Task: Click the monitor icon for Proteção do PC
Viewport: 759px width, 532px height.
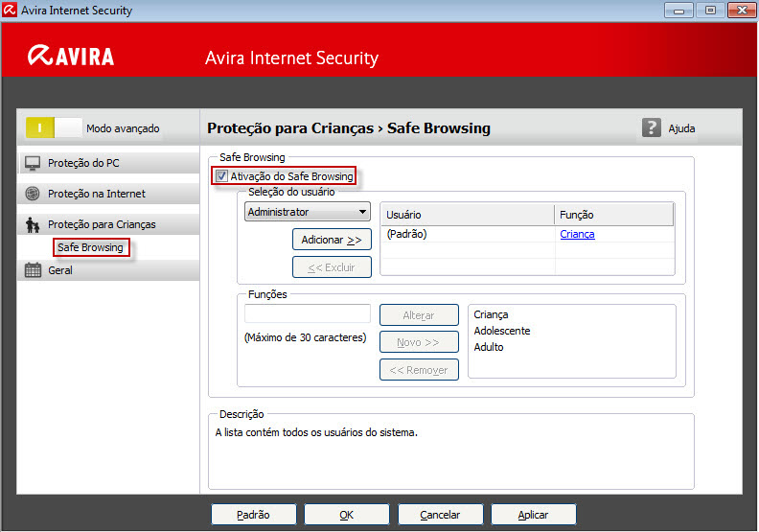Action: click(33, 163)
